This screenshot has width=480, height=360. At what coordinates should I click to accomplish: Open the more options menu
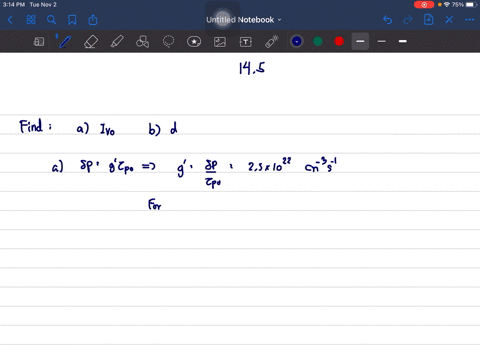[x=469, y=20]
